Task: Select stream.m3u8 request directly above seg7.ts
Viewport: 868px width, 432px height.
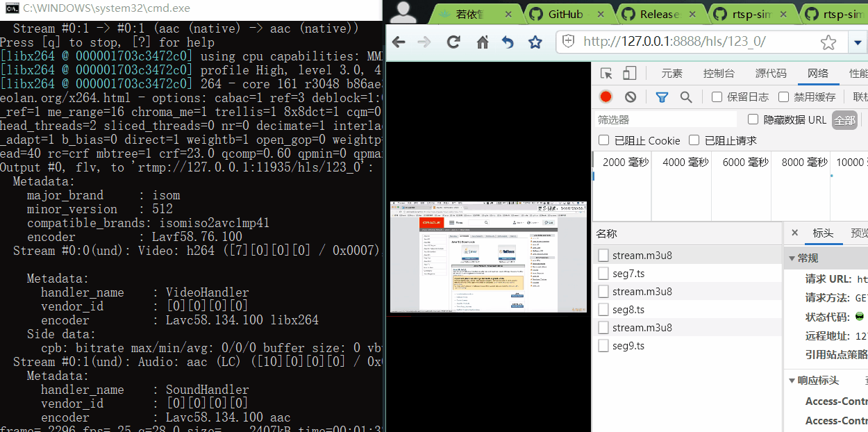Action: pyautogui.click(x=687, y=256)
